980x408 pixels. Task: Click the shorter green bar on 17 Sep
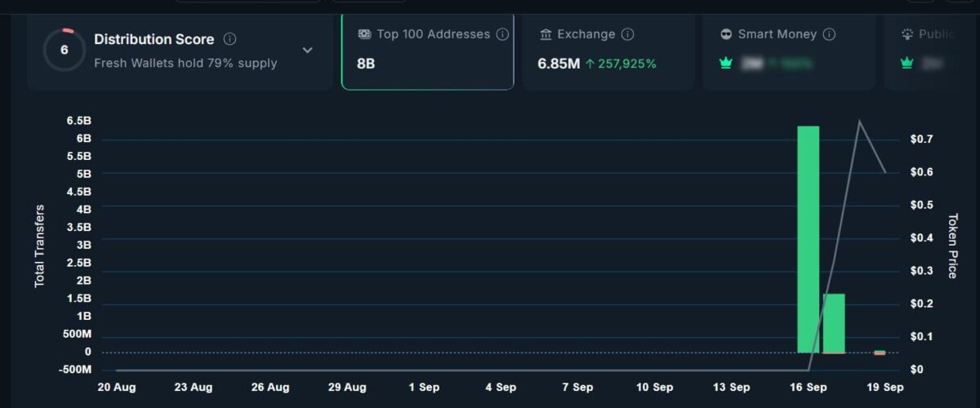click(x=834, y=322)
